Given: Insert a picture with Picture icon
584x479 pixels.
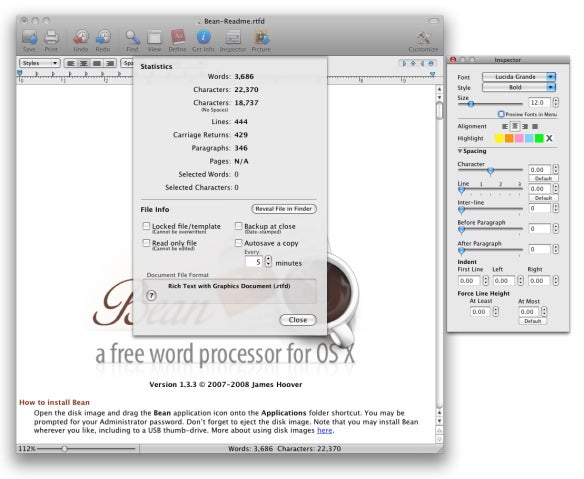Looking at the screenshot, I should [261, 41].
